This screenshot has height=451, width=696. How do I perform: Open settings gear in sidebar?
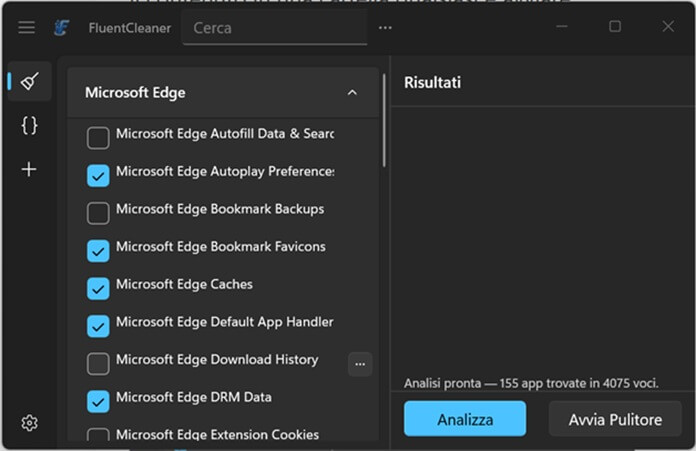pos(29,423)
